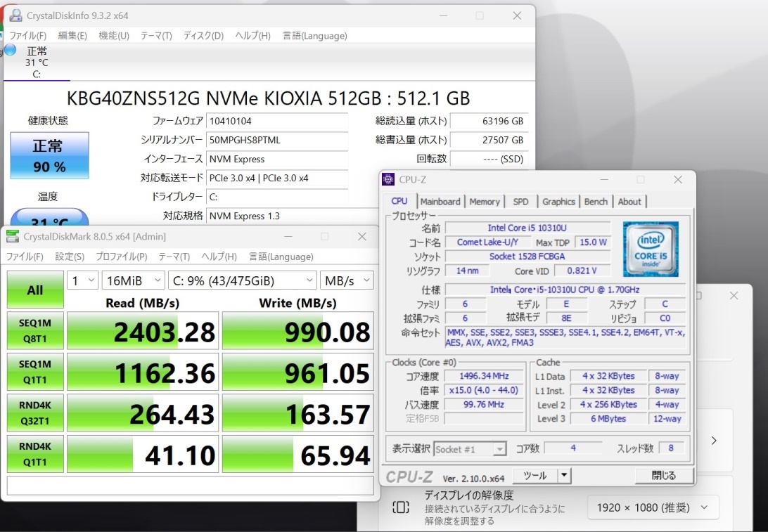This screenshot has height=532, width=768.
Task: Open ヘルプ(H) menu in CrystalDiskInfo
Action: [252, 36]
